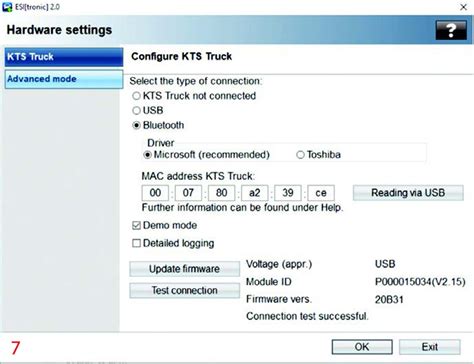Screen dimensions: 474x364
Task: Click 'Further information can be found under Help' text
Action: tap(242, 208)
